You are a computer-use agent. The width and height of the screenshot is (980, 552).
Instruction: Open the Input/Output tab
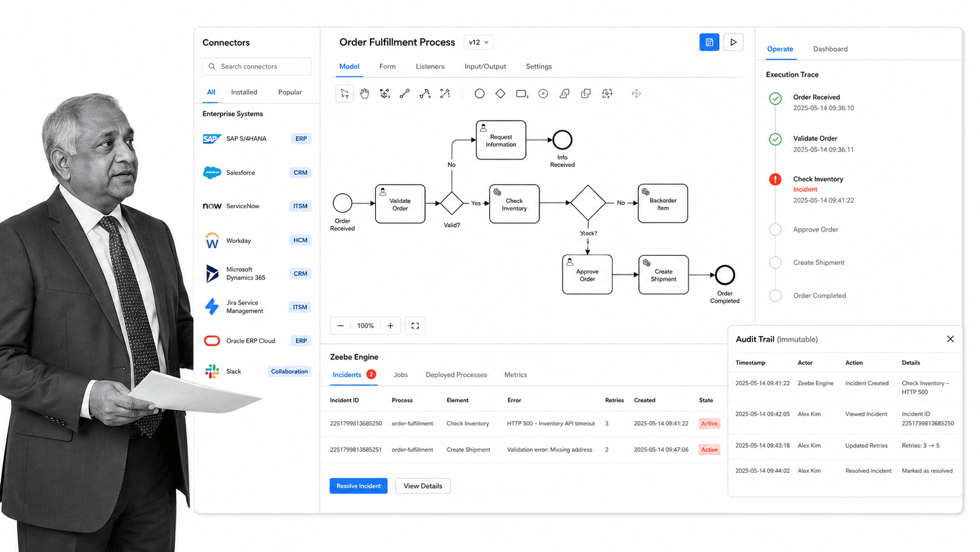coord(485,66)
